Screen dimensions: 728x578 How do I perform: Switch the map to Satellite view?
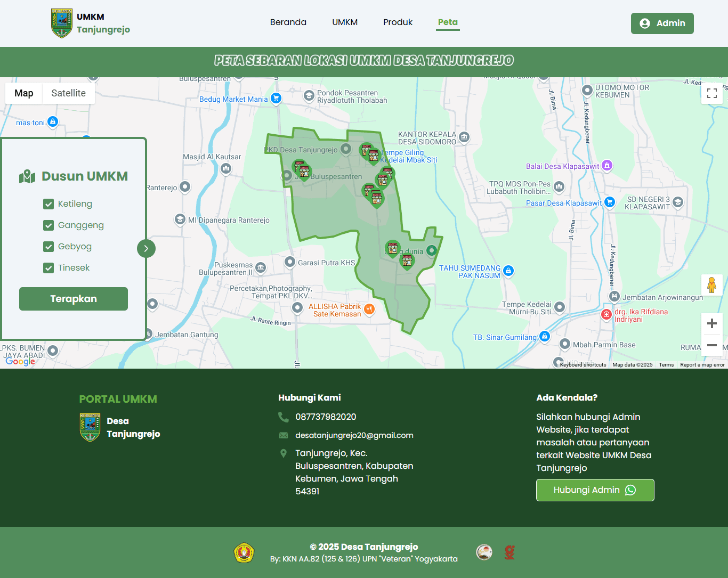[x=68, y=93]
